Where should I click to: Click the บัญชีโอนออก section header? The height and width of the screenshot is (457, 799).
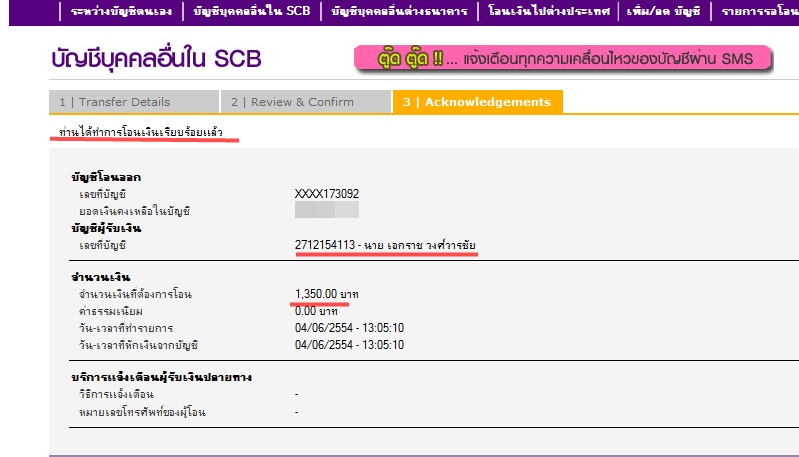click(106, 177)
